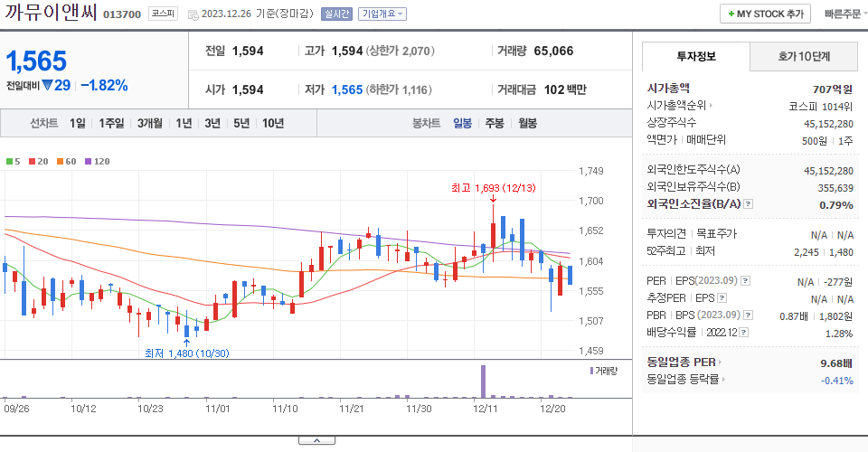Select the 일봉 daily candle chart

(x=462, y=123)
